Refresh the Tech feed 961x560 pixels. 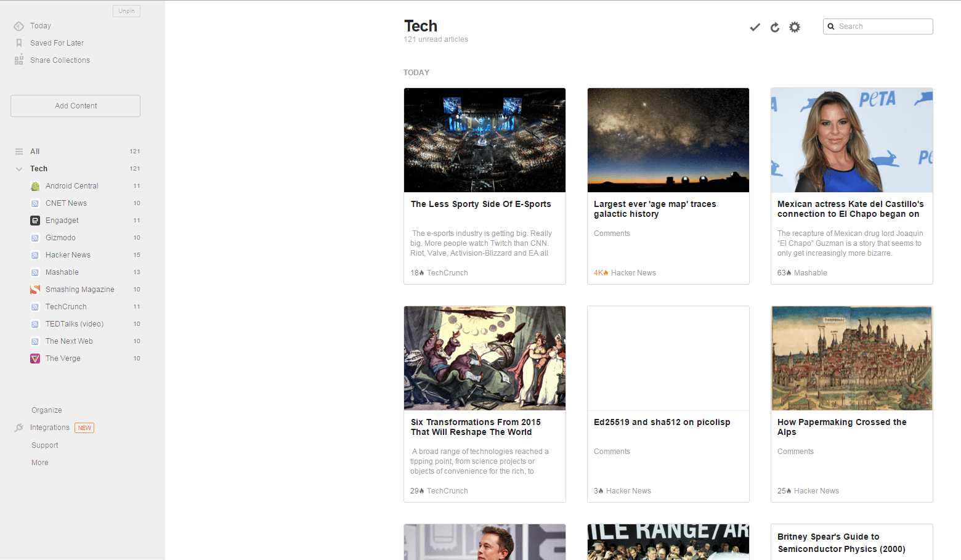click(775, 27)
